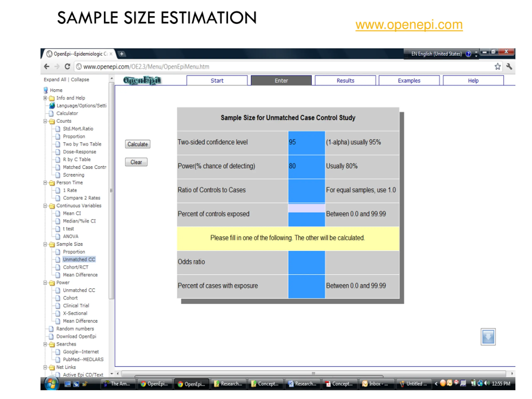The image size is (532, 399).
Task: Click the language bar help icon
Action: [x=468, y=54]
